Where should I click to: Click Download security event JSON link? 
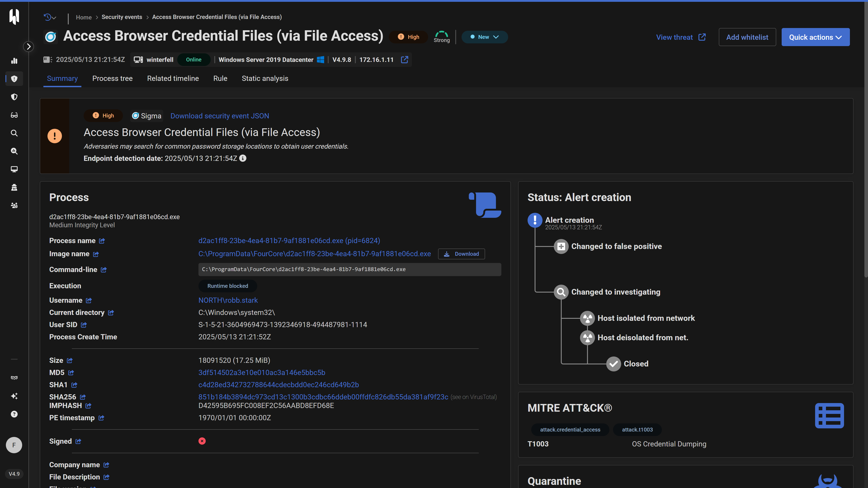(220, 116)
